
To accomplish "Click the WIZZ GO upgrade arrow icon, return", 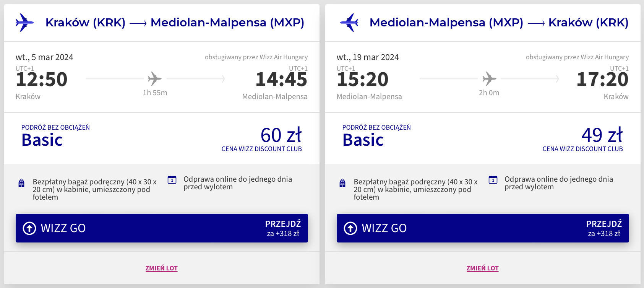I will tap(350, 228).
